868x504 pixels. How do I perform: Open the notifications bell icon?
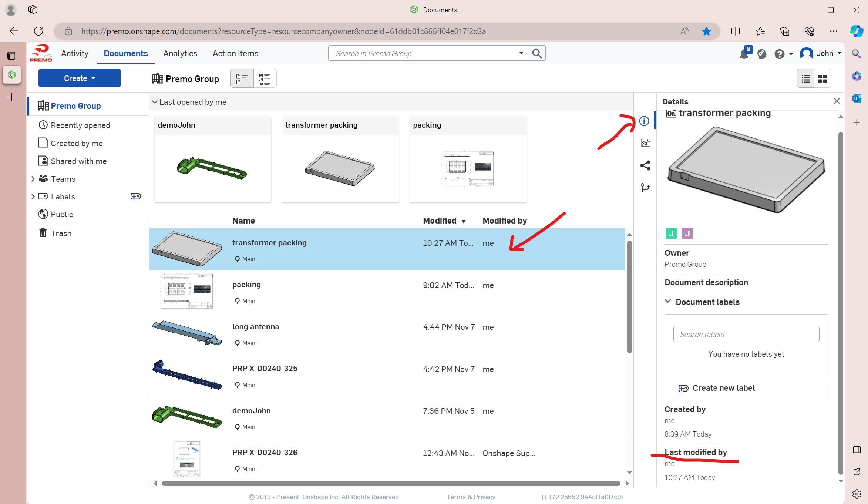tap(744, 54)
